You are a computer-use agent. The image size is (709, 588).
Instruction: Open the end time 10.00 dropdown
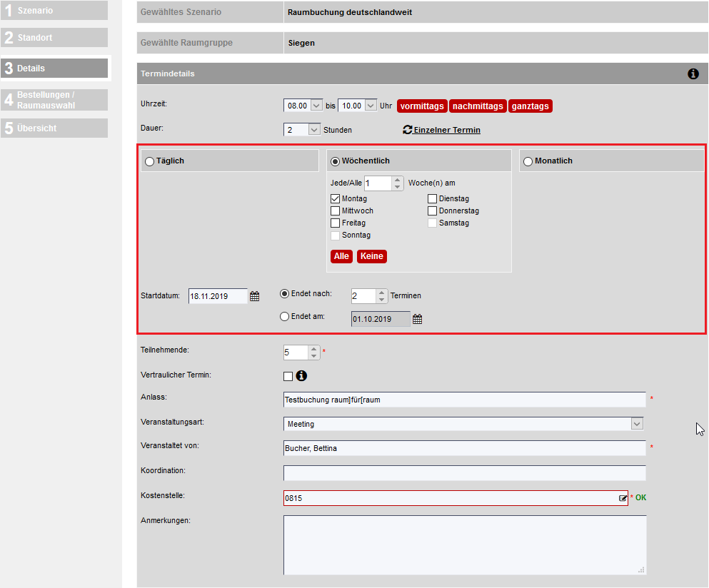[x=371, y=106]
